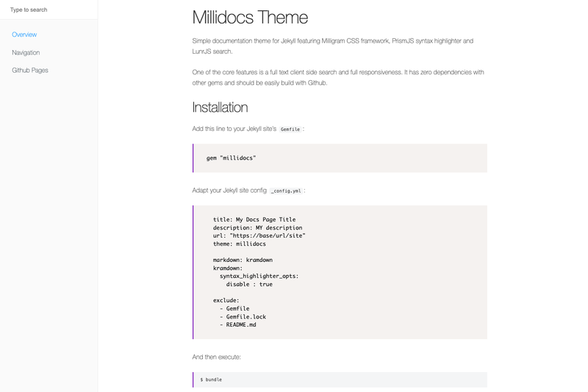Click the inline Gemfile code label

tap(290, 129)
